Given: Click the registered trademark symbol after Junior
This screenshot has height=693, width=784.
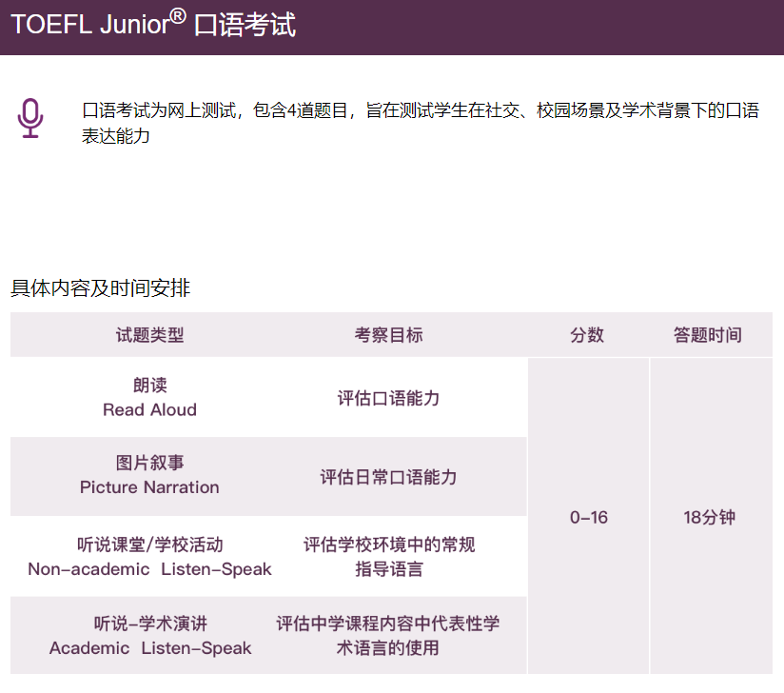Looking at the screenshot, I should [178, 16].
